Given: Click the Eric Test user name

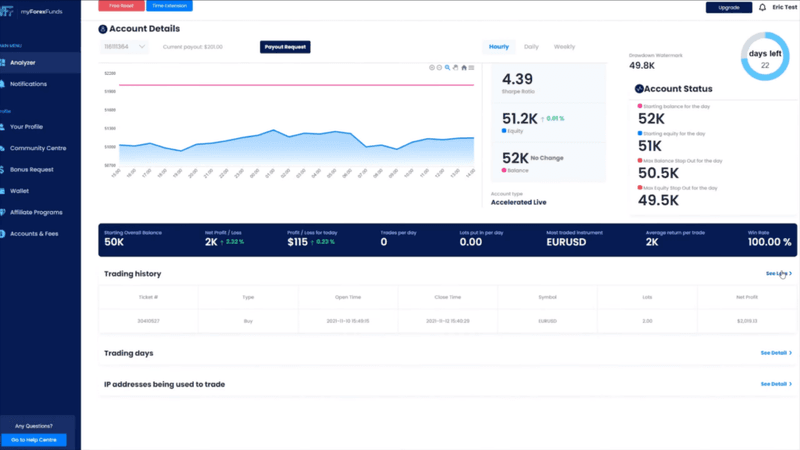Looking at the screenshot, I should tap(784, 7).
